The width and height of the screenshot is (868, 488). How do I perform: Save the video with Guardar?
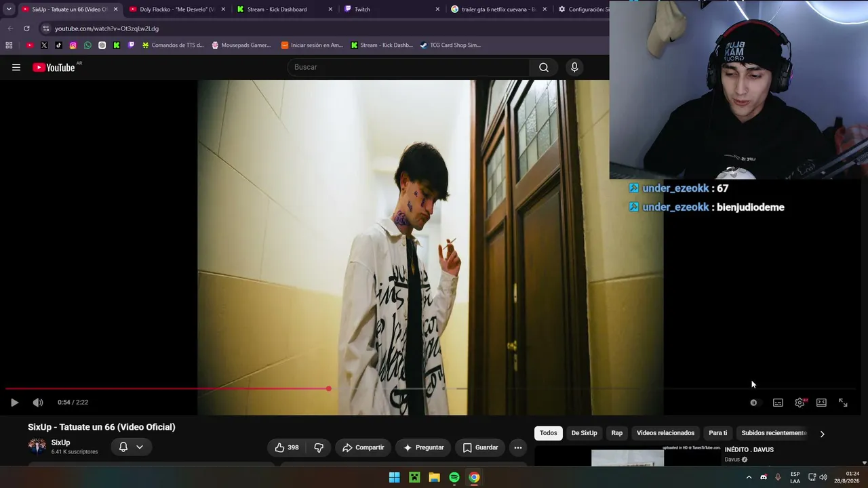[480, 447]
